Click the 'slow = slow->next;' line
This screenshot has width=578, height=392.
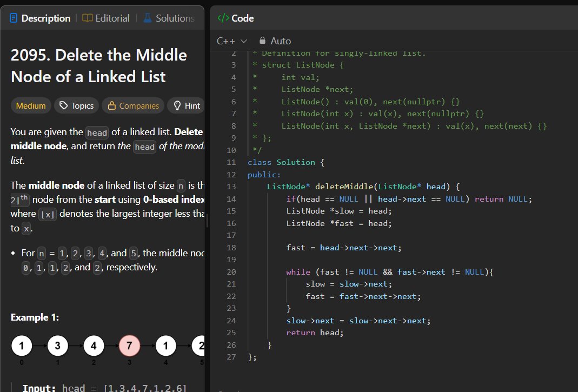point(348,284)
